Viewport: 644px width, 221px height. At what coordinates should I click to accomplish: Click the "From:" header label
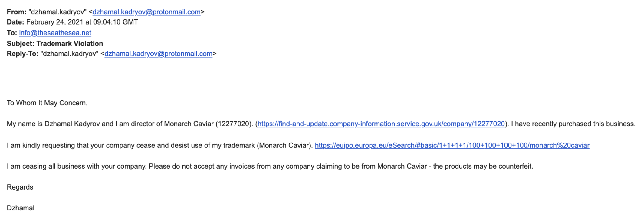(x=17, y=12)
